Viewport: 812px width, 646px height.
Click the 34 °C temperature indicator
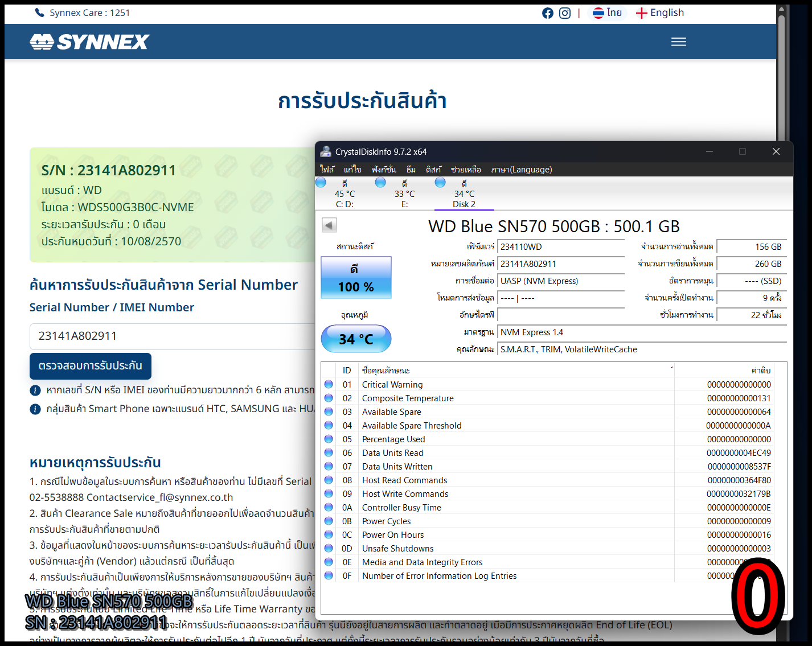coord(356,339)
